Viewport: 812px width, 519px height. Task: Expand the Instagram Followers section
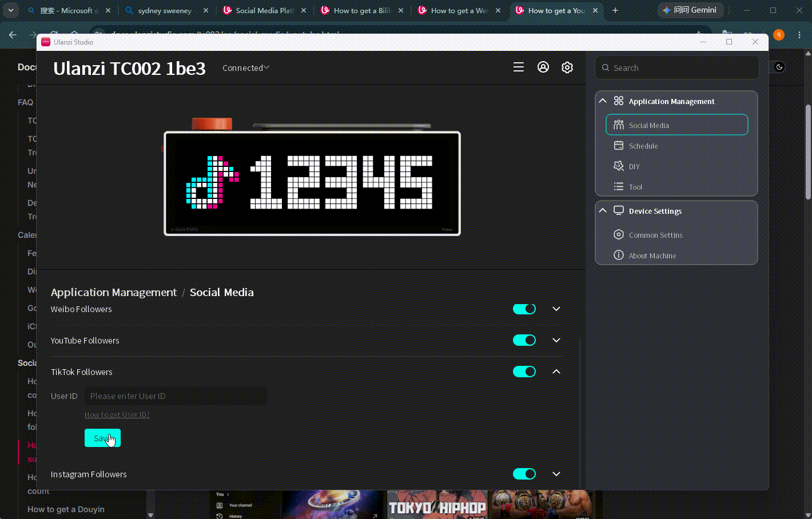[x=556, y=474]
